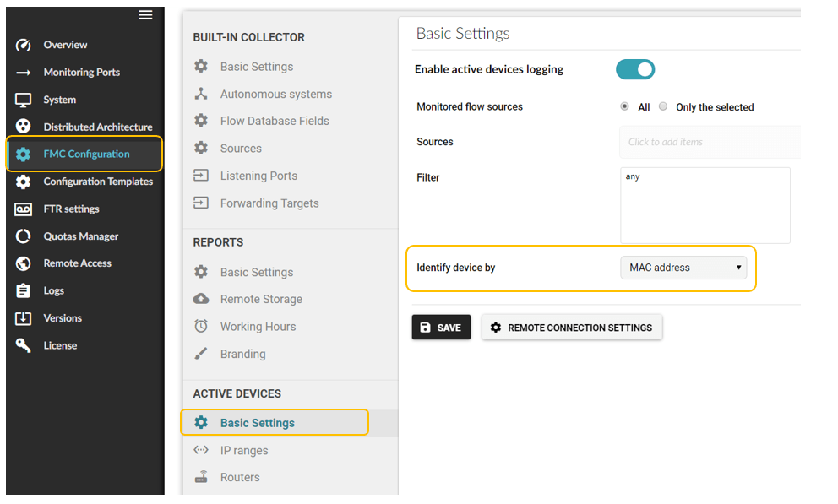Click the Overview speedometer icon
This screenshot has height=504, width=838.
click(x=24, y=45)
